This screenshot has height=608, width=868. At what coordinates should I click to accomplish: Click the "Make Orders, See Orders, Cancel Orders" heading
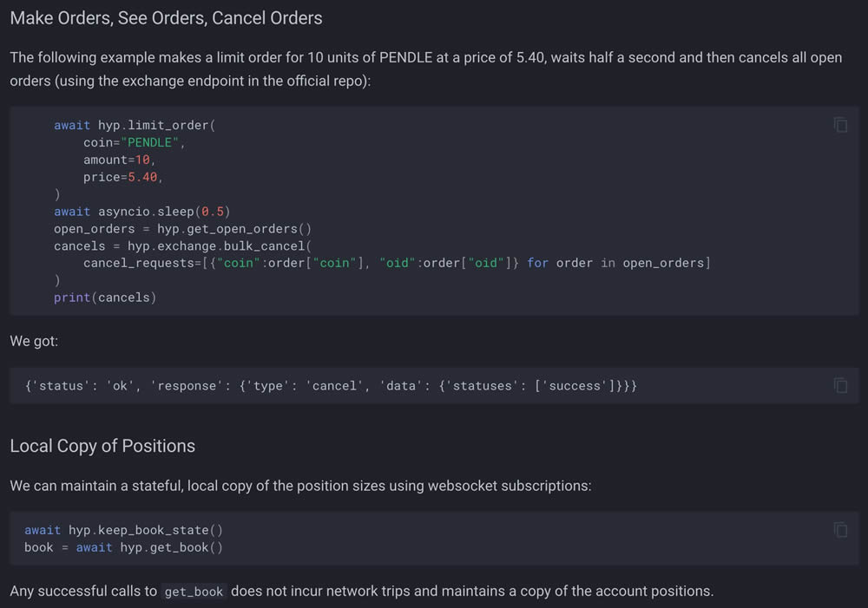(x=166, y=18)
